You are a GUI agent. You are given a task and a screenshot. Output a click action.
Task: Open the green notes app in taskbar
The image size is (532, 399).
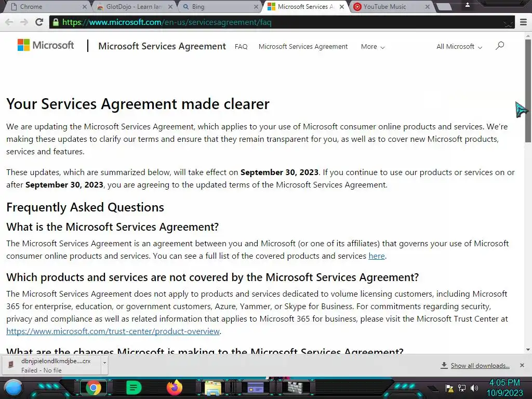pyautogui.click(x=134, y=388)
